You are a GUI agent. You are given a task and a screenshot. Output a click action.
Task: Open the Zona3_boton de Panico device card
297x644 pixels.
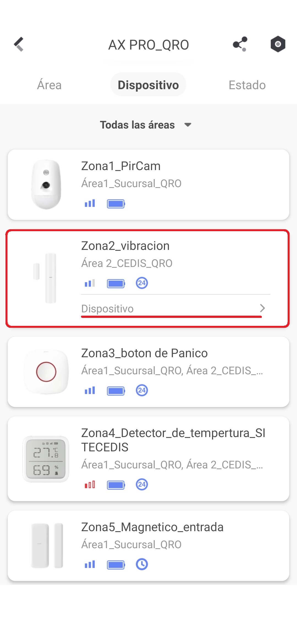(148, 372)
